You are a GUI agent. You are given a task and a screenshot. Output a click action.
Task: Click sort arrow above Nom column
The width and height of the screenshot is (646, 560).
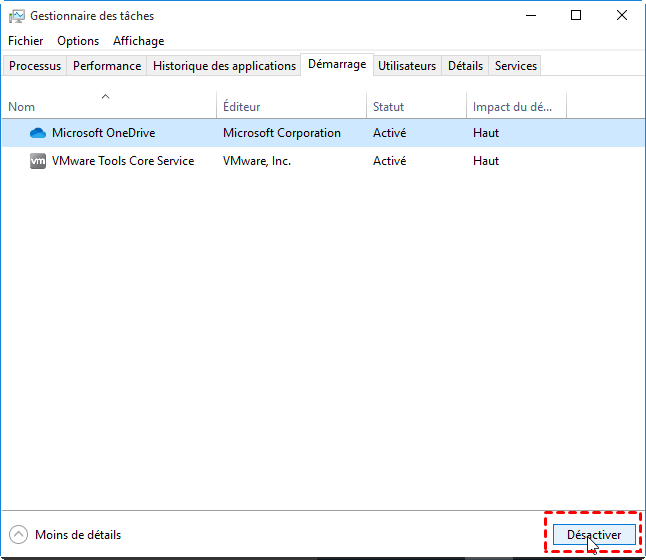click(105, 96)
